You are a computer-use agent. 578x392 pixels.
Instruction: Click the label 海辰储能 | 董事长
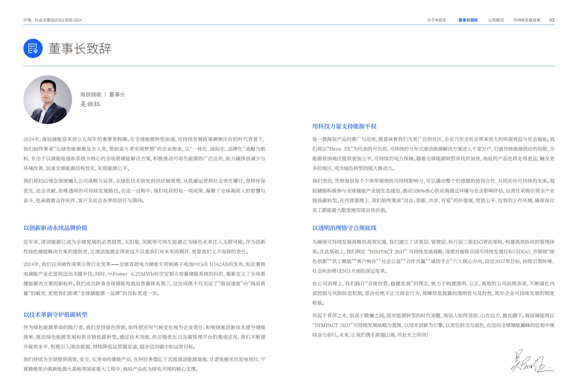pyautogui.click(x=102, y=94)
